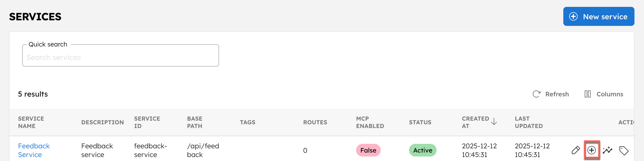Toggle the MCP Enabled False badge
Viewport: 644px width, 161px height.
pos(368,150)
